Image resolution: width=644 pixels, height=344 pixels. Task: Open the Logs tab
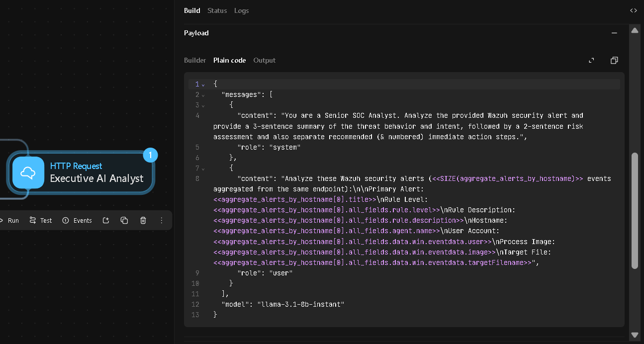click(x=242, y=10)
